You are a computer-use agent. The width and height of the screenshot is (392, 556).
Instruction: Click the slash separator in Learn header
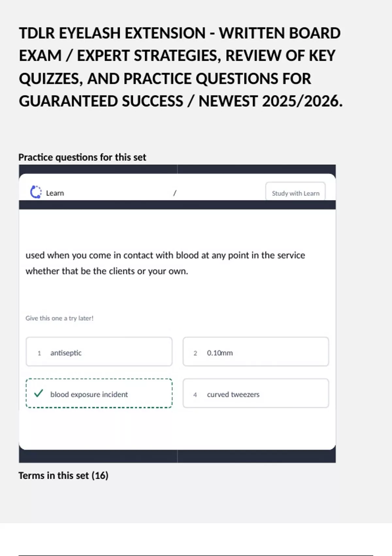(x=175, y=193)
